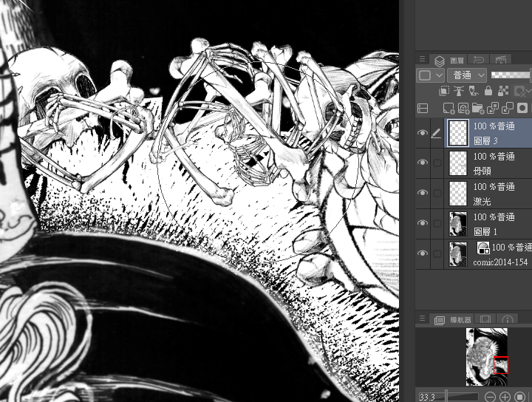Screen dimensions: 532x402
Task: Switch to the history undo tab
Action: 478,60
